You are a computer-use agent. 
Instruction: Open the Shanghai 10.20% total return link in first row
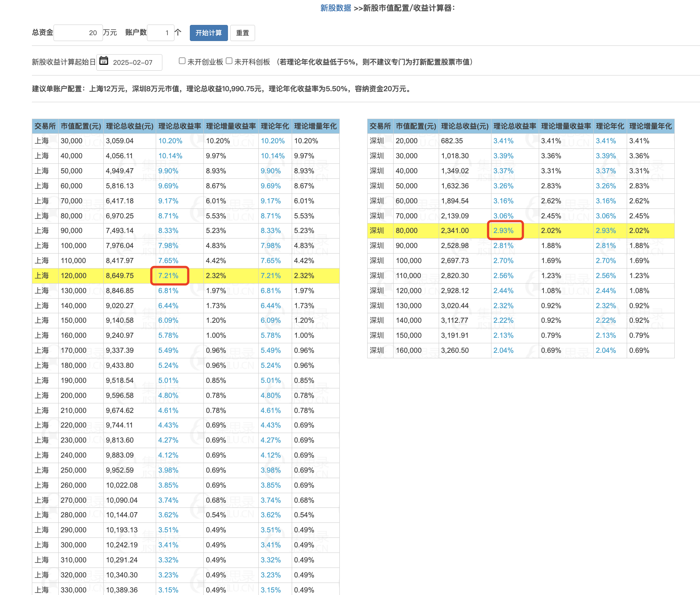pos(170,141)
